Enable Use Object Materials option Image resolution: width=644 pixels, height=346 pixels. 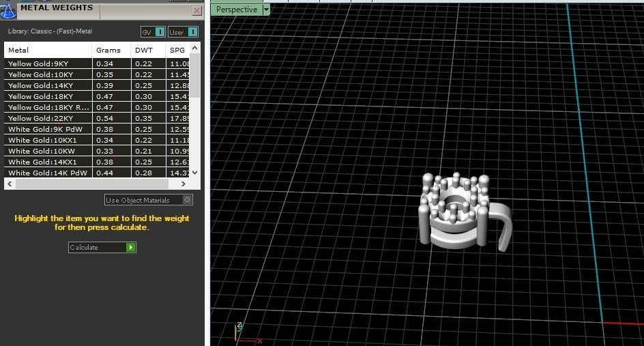(148, 200)
